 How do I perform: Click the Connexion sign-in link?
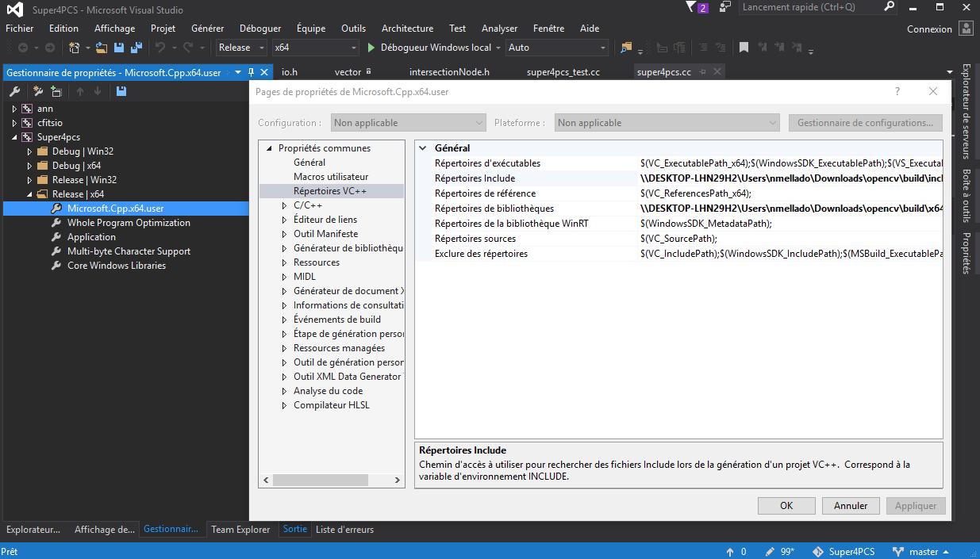(929, 29)
